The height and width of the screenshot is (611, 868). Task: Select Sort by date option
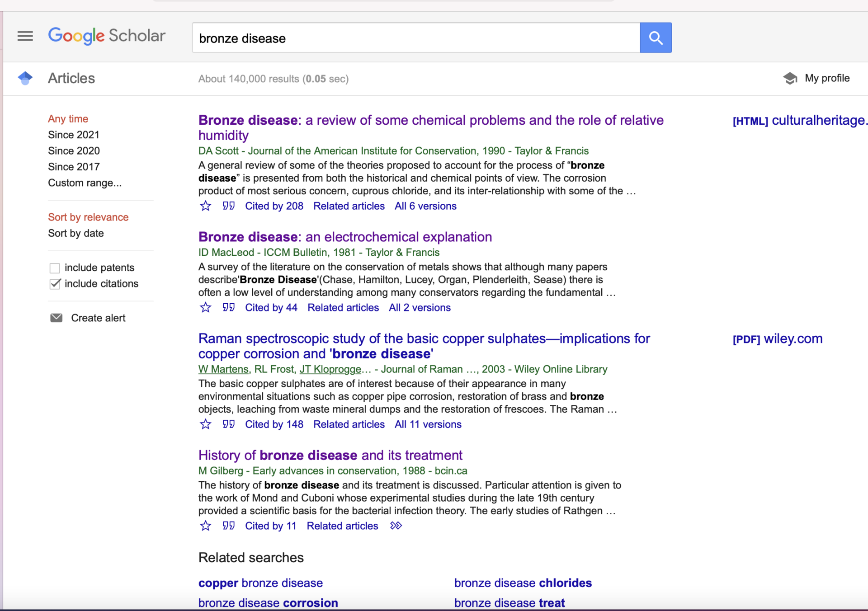76,233
